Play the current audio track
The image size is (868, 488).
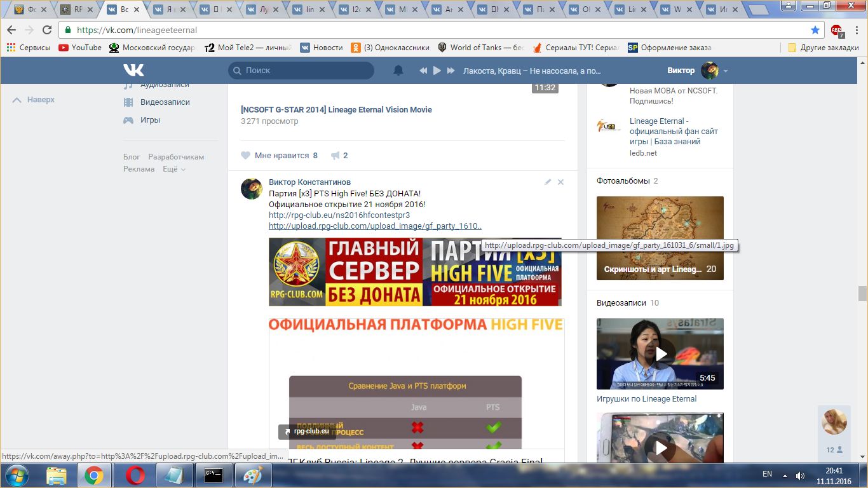[437, 71]
